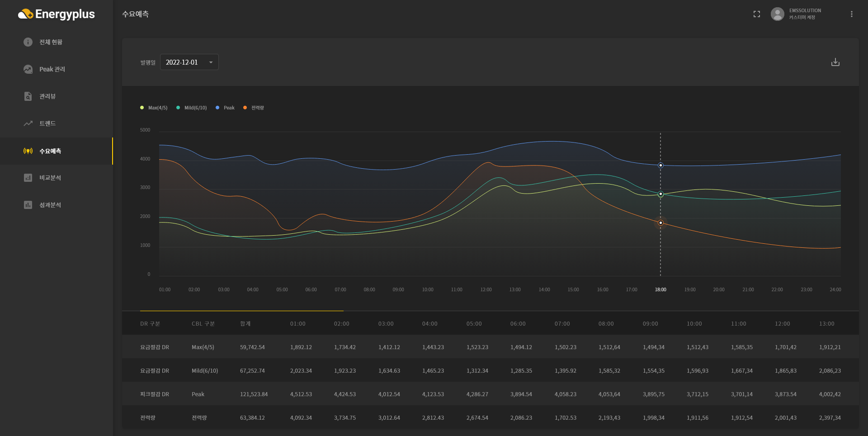Click the Peak cell in CBL column
This screenshot has width=868, height=436.
(198, 394)
